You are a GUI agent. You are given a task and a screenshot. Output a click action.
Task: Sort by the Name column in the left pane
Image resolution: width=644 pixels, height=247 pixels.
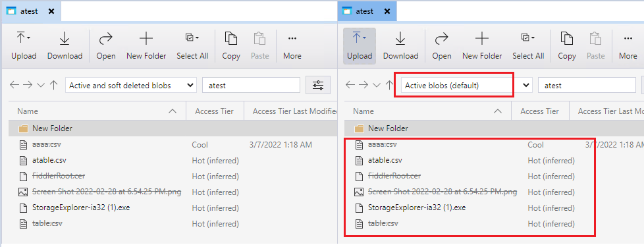click(97, 111)
